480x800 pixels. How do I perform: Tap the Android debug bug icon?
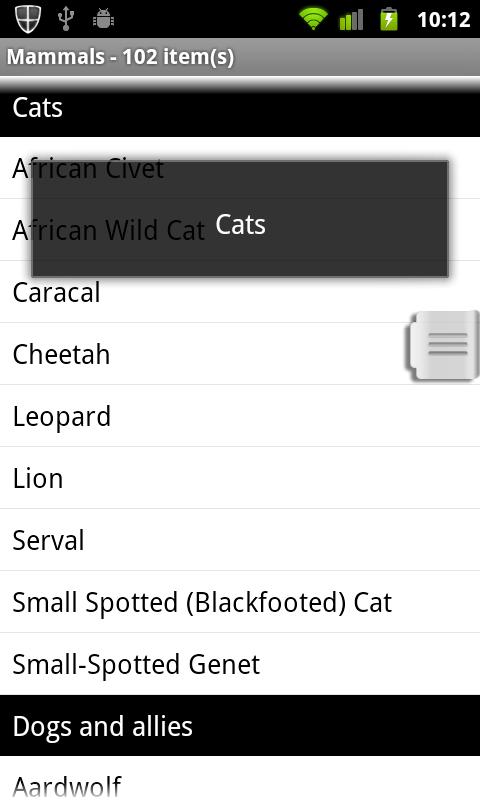104,19
